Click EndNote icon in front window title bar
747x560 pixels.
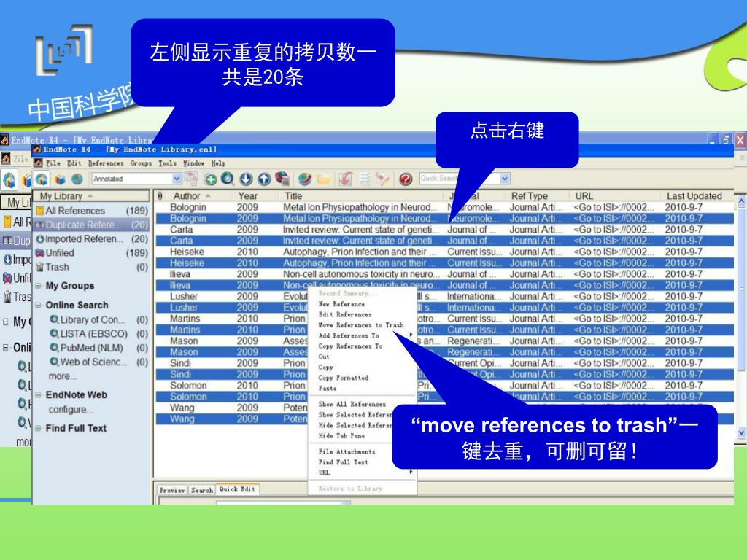[37, 149]
